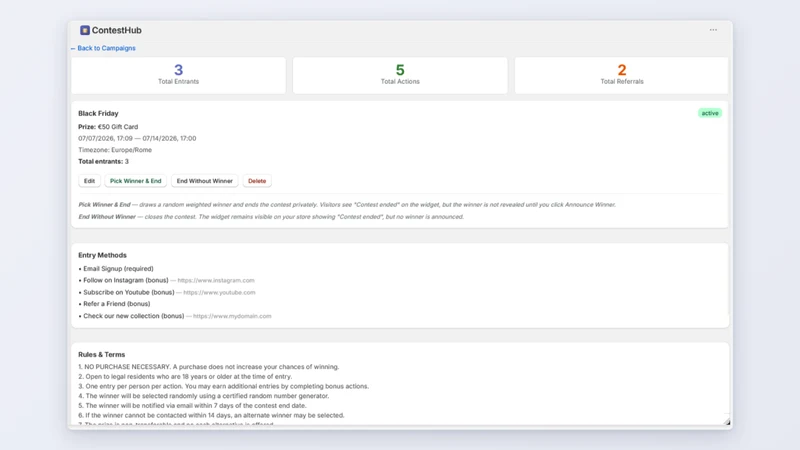Image resolution: width=800 pixels, height=450 pixels.
Task: Click the certified random number generator rule
Action: click(x=204, y=396)
